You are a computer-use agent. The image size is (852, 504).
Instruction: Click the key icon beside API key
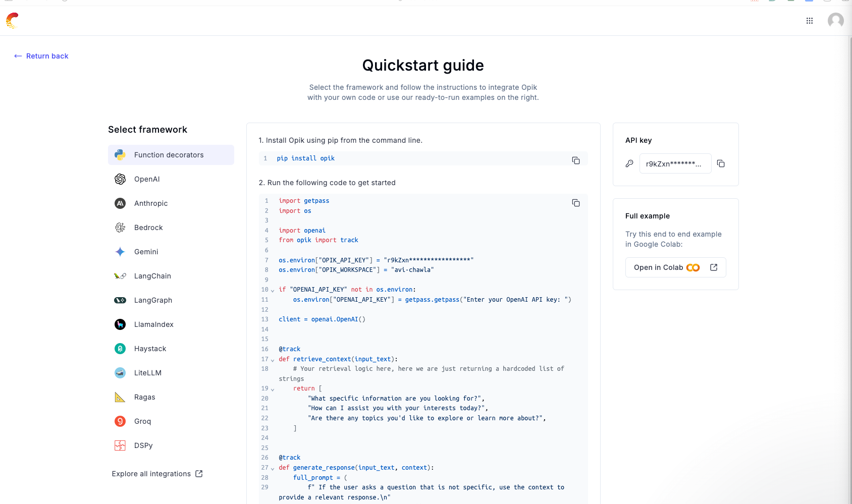click(x=629, y=163)
